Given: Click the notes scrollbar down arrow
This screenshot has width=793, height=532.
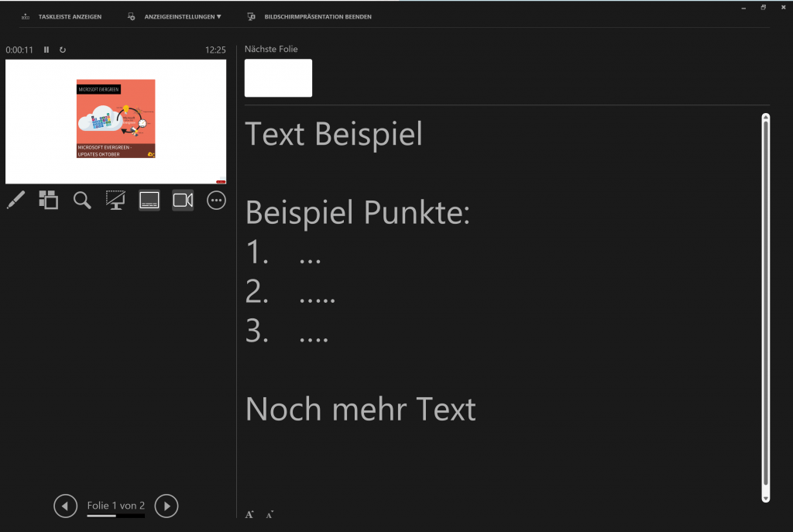Looking at the screenshot, I should click(x=766, y=498).
